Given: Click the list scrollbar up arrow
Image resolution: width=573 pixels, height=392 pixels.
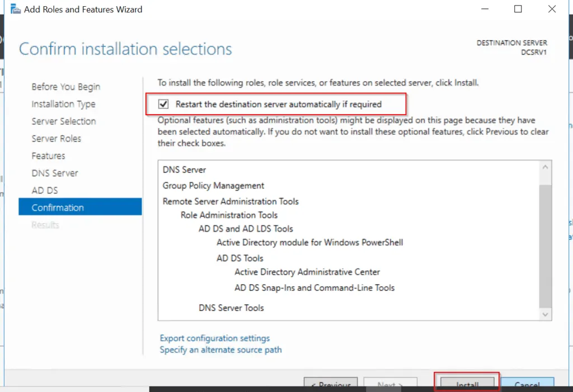Looking at the screenshot, I should [545, 167].
